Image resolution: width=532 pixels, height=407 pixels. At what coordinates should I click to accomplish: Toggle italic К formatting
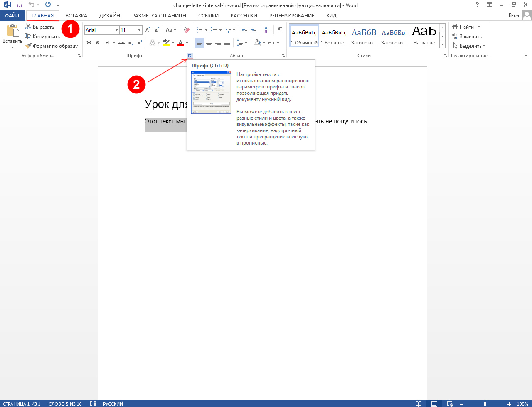pos(98,43)
